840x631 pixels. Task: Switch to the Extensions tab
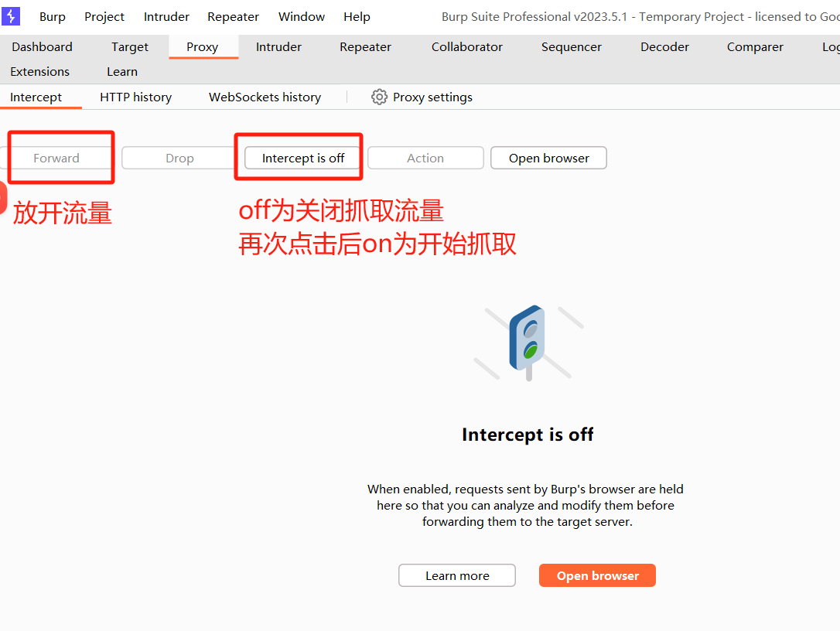pos(39,72)
